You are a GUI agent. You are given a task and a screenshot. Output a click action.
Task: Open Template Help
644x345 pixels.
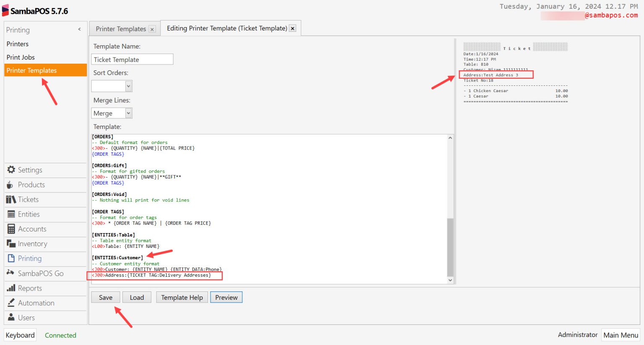pyautogui.click(x=182, y=297)
